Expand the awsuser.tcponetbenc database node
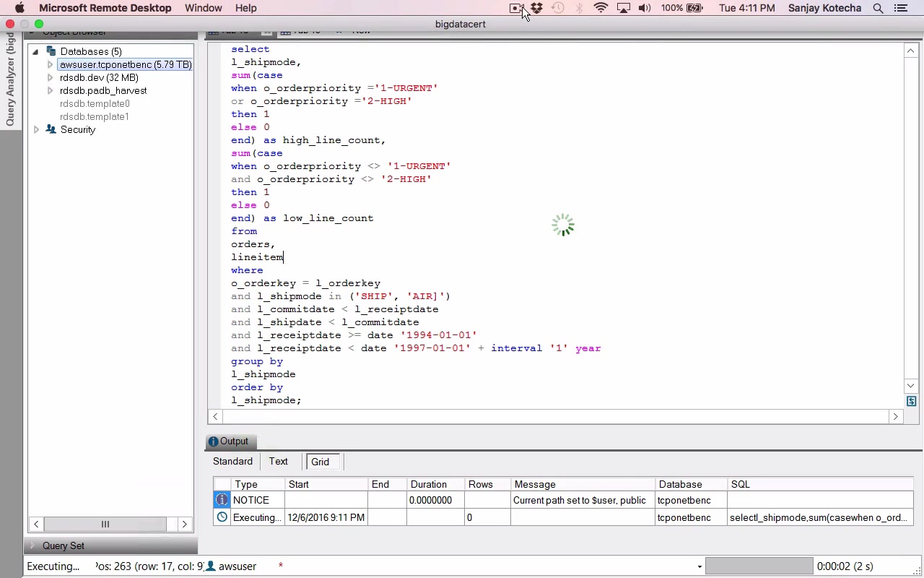Viewport: 924px width, 578px height. click(50, 65)
